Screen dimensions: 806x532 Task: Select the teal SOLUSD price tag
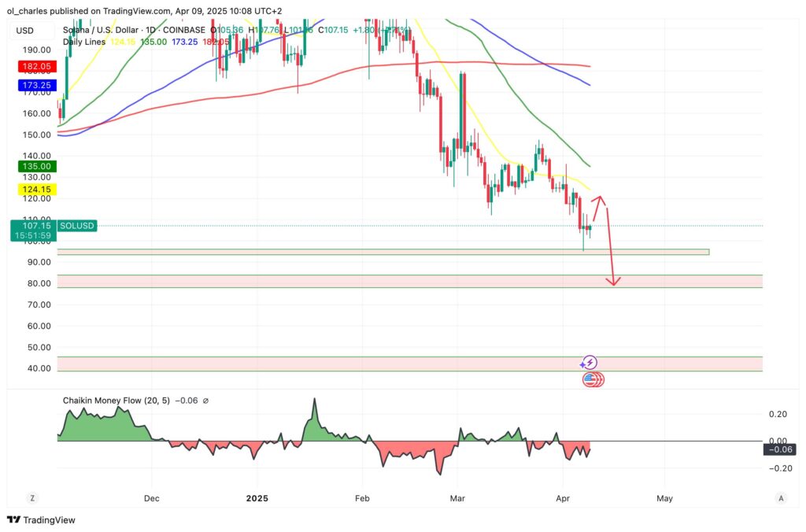click(78, 226)
